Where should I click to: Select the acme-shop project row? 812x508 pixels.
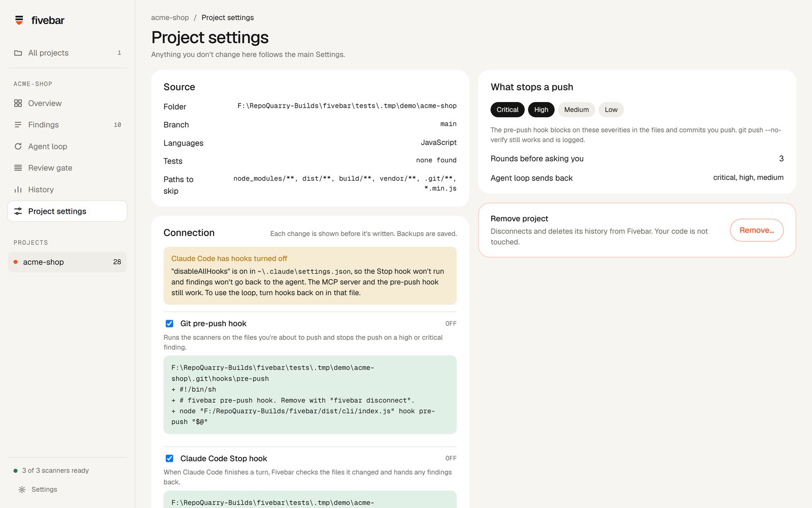(67, 262)
